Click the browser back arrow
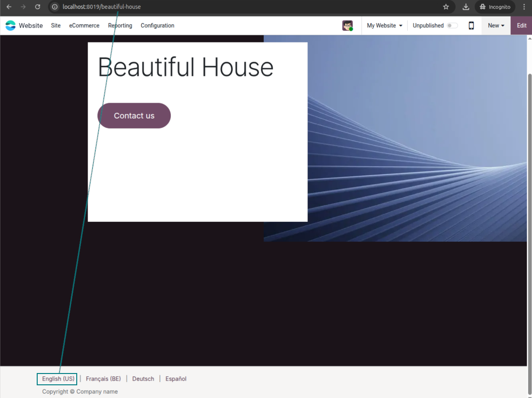Screen dimensions: 532x398 (9, 7)
